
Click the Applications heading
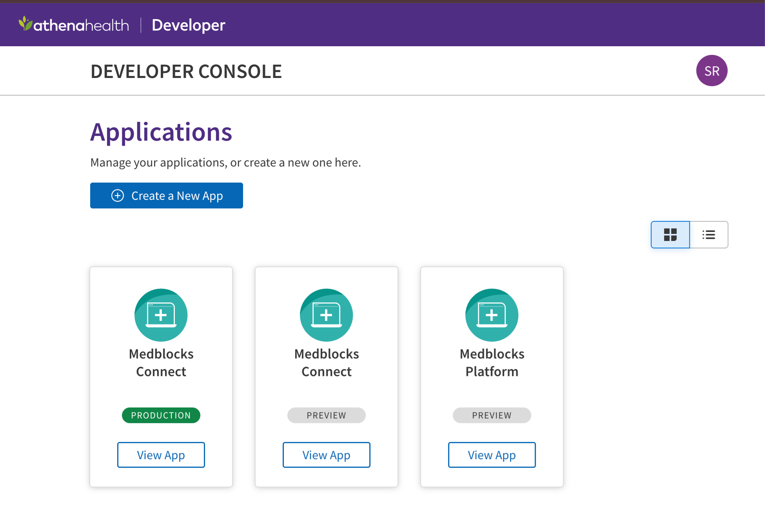161,132
